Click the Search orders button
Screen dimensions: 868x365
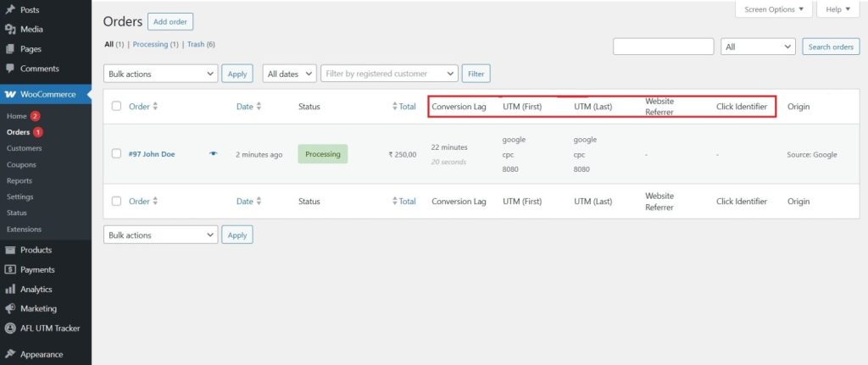(x=831, y=47)
